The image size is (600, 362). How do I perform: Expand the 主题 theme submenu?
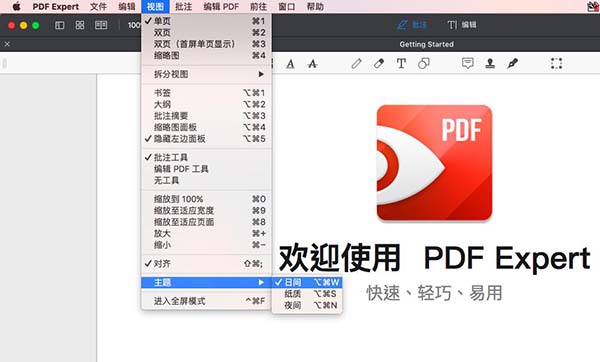[x=206, y=282]
